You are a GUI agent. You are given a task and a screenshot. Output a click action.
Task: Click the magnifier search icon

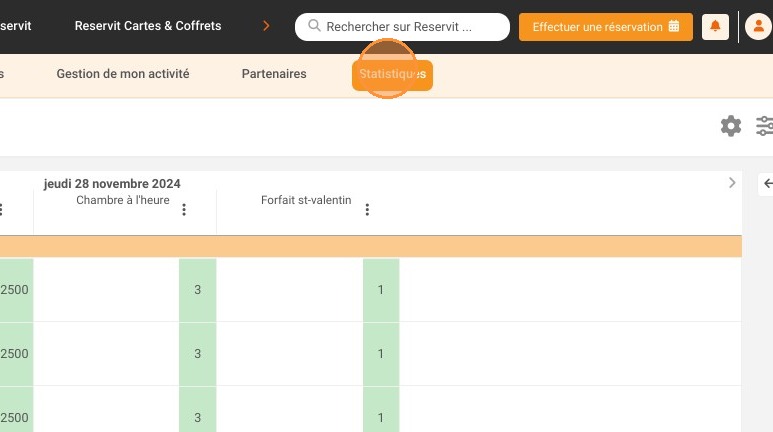[x=314, y=26]
